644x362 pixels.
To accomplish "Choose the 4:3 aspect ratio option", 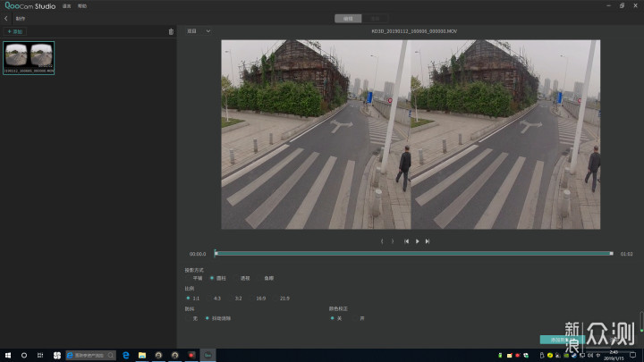I will [216, 298].
